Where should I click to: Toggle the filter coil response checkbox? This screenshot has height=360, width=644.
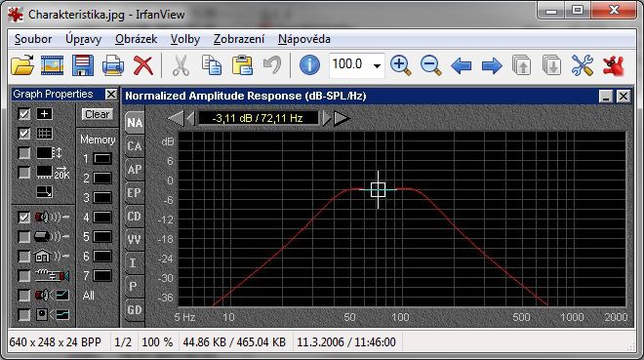24,276
